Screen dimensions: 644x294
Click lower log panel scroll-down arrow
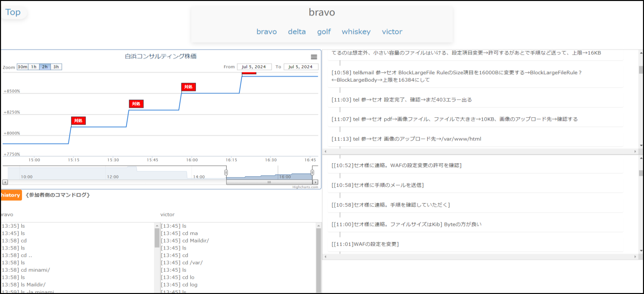(x=641, y=251)
